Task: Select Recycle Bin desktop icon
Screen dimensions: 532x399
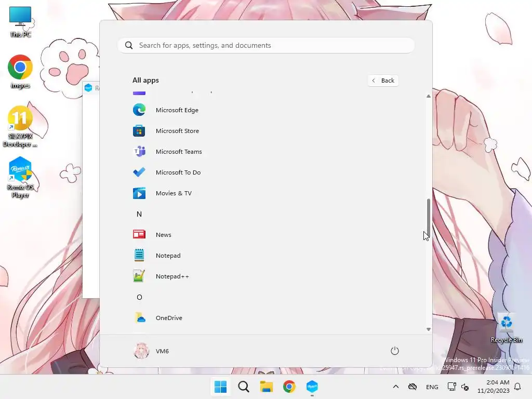Action: tap(506, 328)
